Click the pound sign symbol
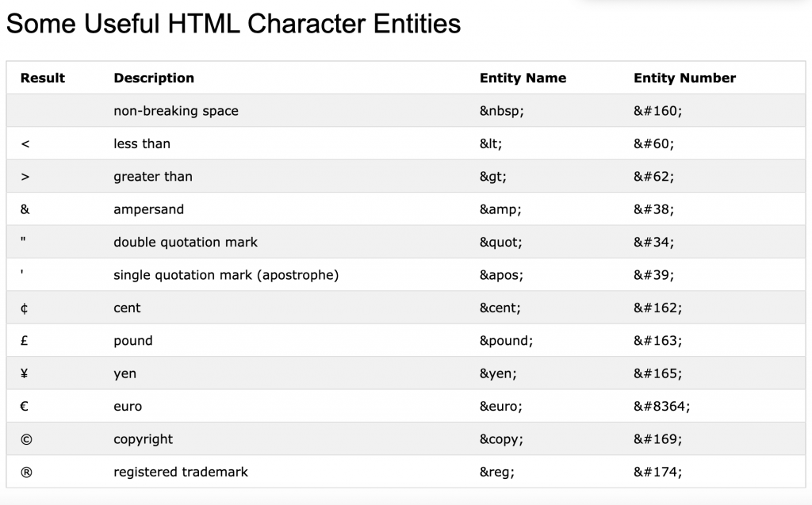Image resolution: width=812 pixels, height=505 pixels. tap(25, 341)
